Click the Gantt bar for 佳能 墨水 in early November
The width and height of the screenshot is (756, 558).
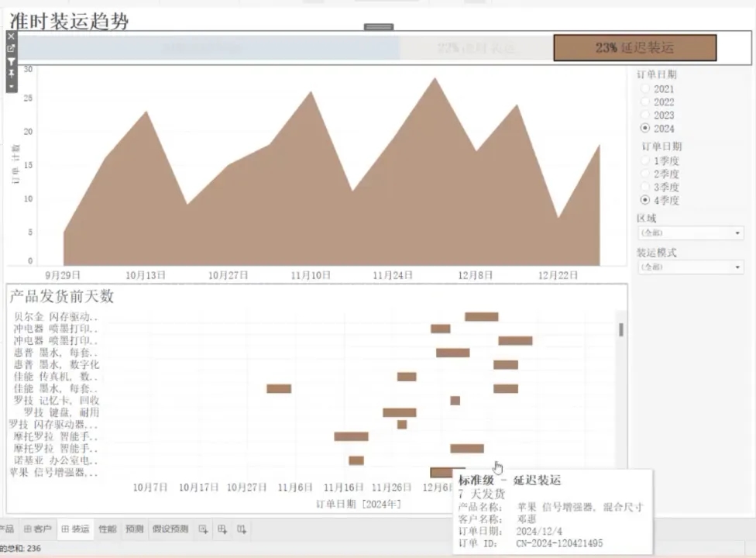tap(279, 388)
